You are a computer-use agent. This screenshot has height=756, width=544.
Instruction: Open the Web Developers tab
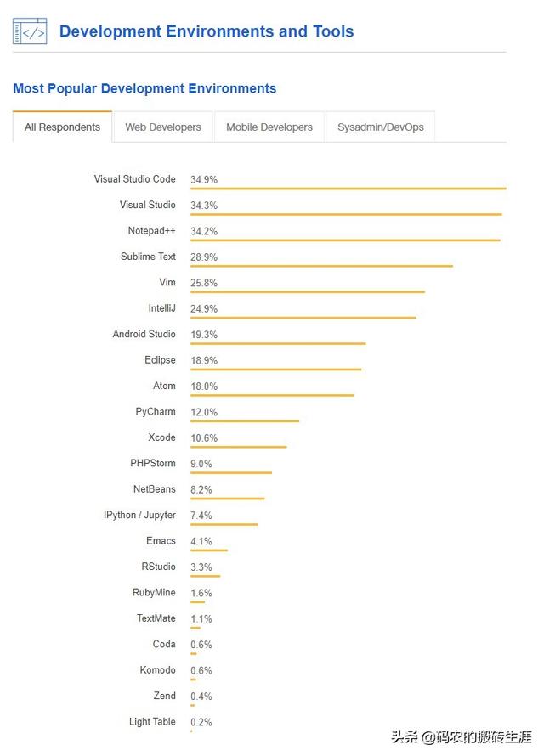pos(163,127)
